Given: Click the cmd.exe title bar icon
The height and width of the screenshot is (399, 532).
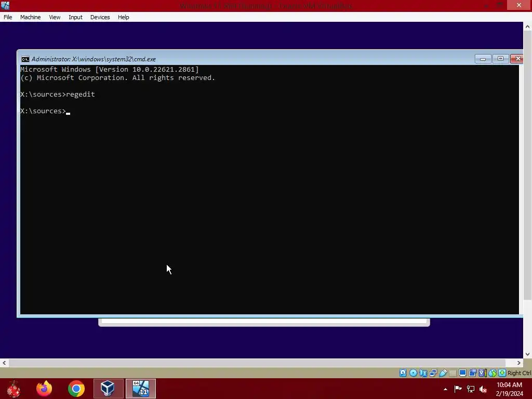Looking at the screenshot, I should (x=25, y=59).
